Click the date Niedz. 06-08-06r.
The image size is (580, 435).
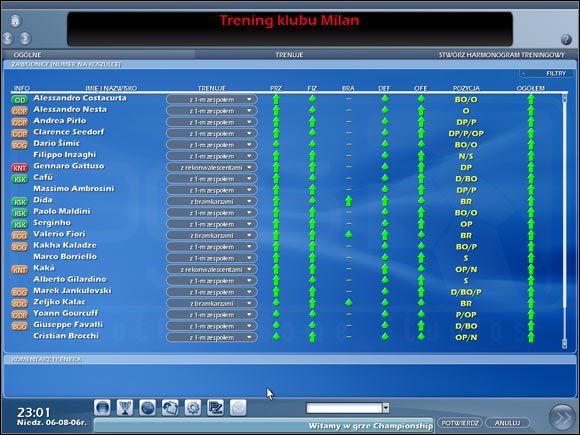pyautogui.click(x=51, y=422)
